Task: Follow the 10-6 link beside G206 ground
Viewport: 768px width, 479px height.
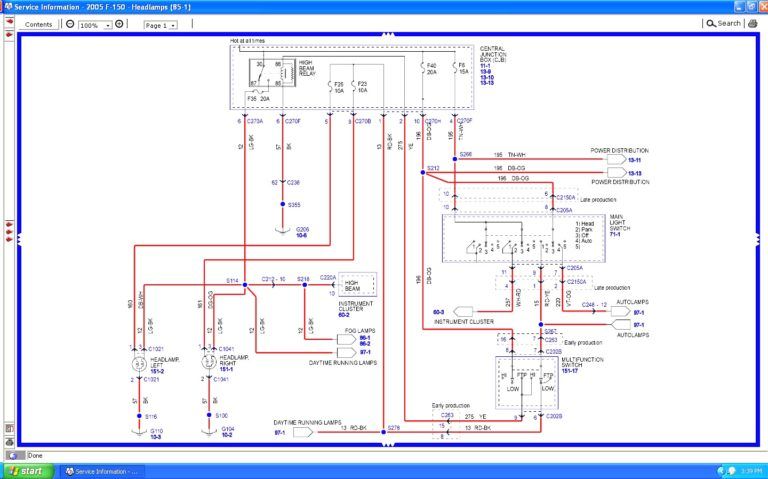Action: tap(301, 236)
